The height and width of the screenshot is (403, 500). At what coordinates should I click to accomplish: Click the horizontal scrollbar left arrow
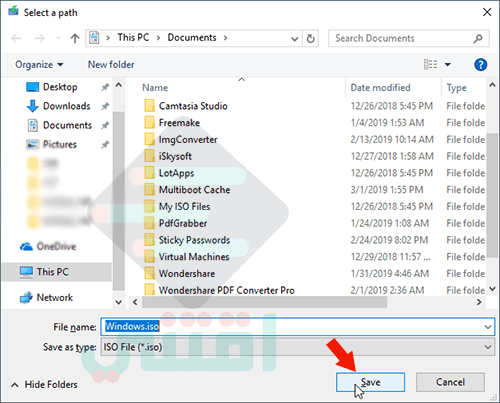[135, 302]
